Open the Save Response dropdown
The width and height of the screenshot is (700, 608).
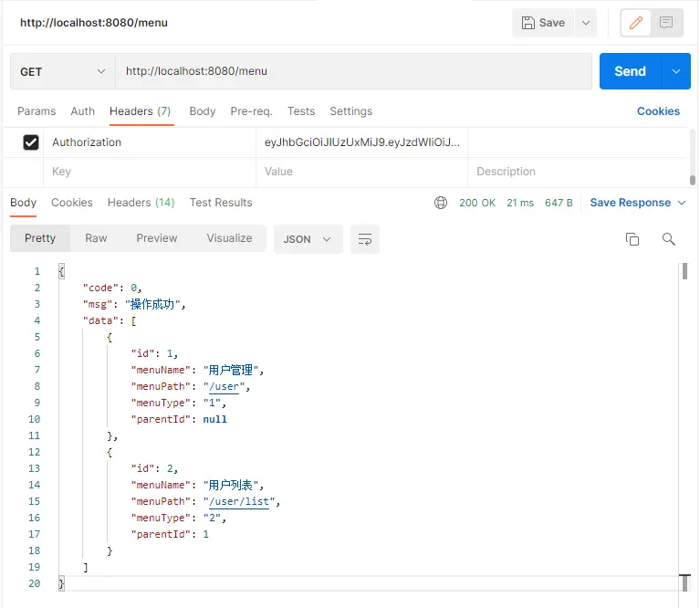[637, 203]
